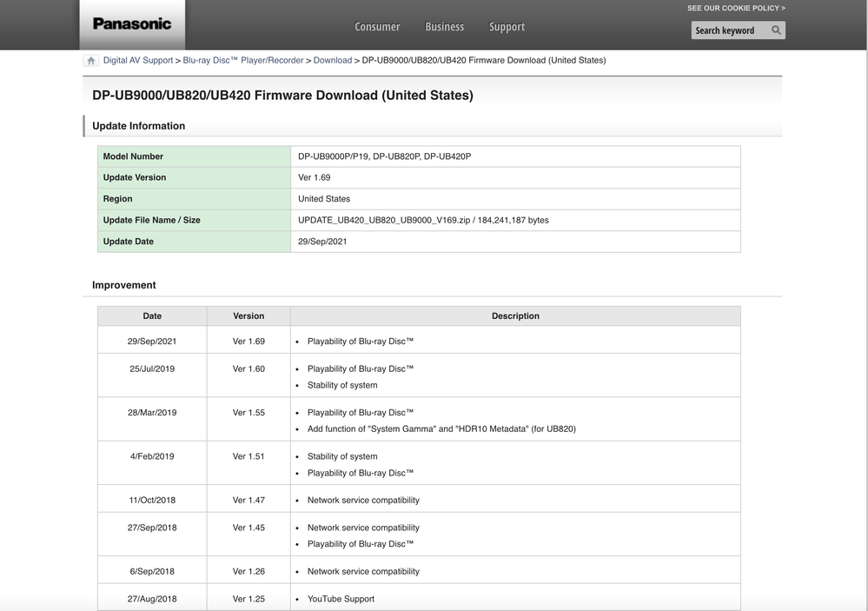Select the 11/Oct/2018 date cell
Screen dimensions: 868x611
(x=152, y=501)
